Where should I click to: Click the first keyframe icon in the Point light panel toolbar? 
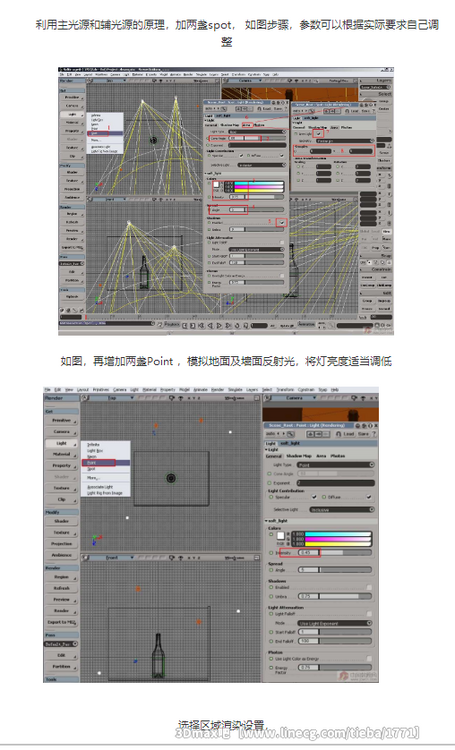[310, 434]
